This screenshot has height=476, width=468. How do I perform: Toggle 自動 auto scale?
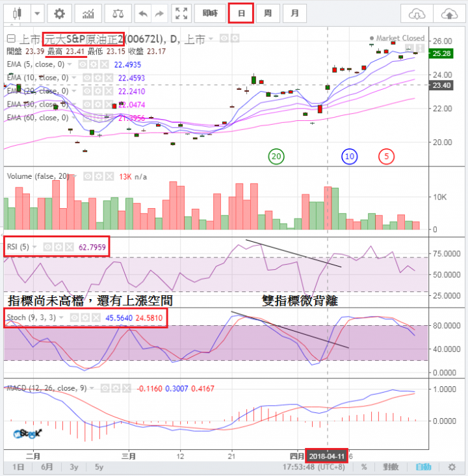coord(423,467)
